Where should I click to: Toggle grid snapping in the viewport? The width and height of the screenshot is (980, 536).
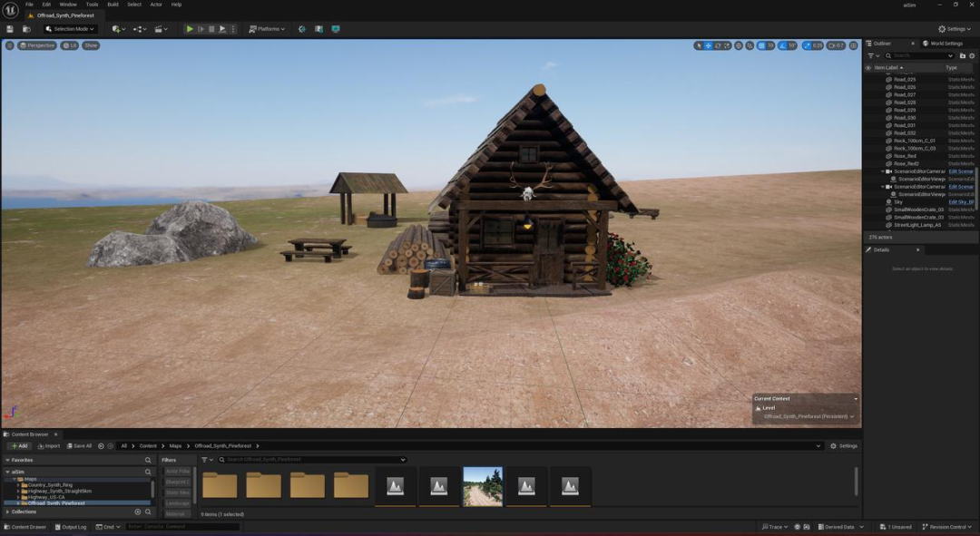pos(760,45)
